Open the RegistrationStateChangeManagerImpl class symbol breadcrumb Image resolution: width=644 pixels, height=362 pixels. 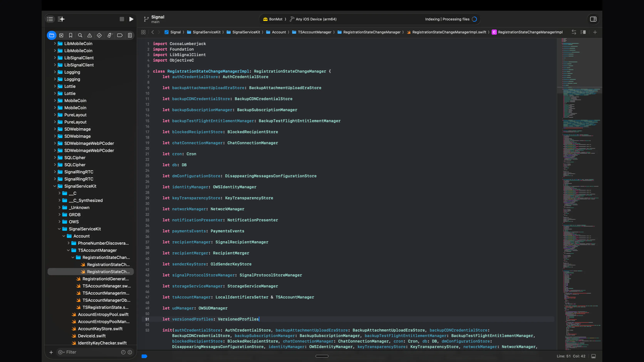(527, 32)
